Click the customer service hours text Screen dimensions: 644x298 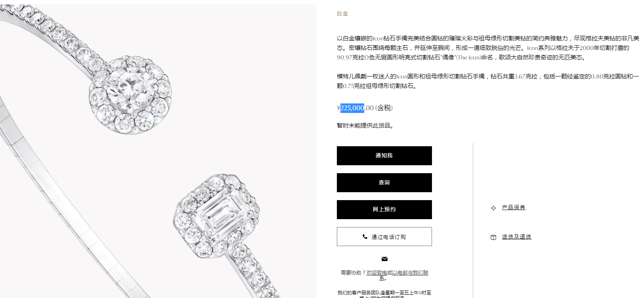[384, 294]
